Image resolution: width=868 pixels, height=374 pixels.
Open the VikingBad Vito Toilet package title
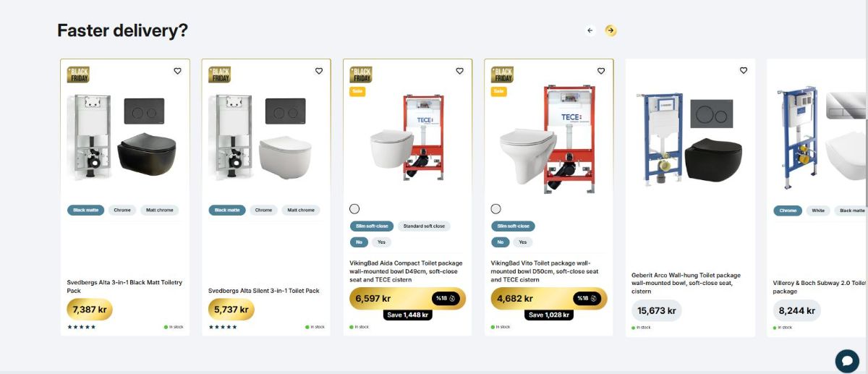coord(545,271)
